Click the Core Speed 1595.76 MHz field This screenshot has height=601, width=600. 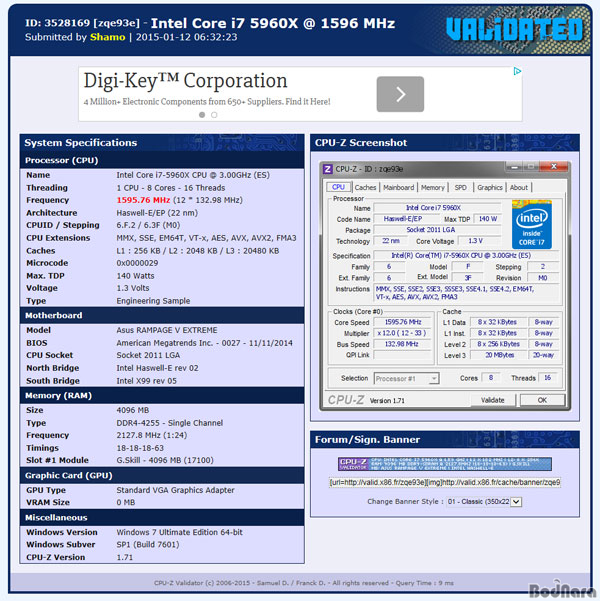(403, 322)
